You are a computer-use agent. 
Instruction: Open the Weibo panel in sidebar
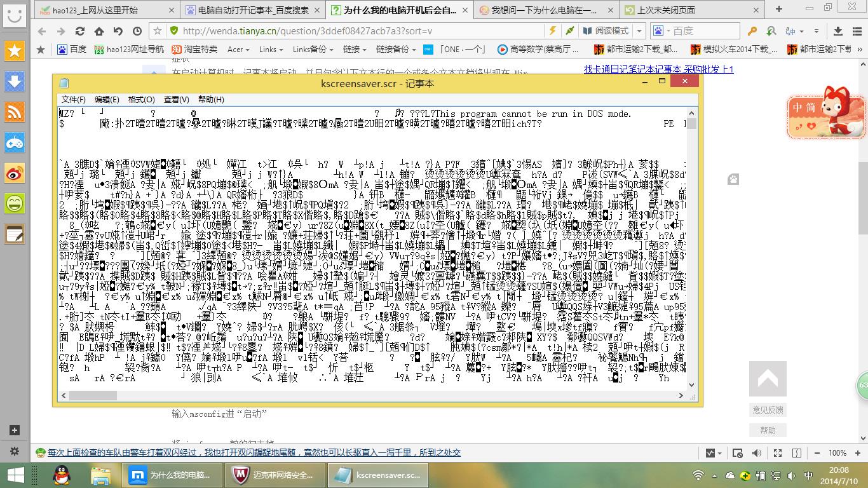[15, 173]
